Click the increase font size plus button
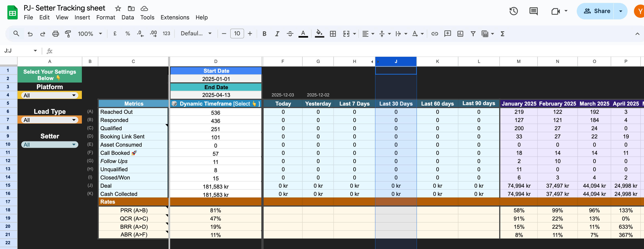Viewport: 644px width, 249px height. pyautogui.click(x=250, y=34)
